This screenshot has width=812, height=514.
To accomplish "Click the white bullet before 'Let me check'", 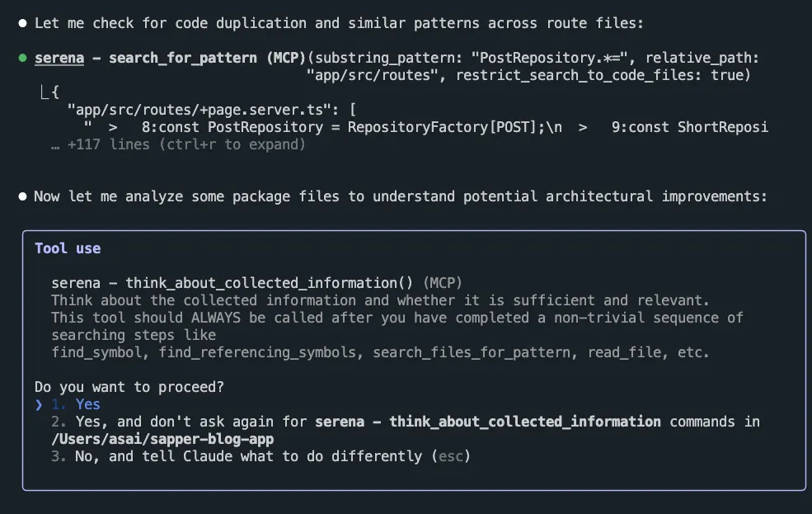I will pos(22,23).
